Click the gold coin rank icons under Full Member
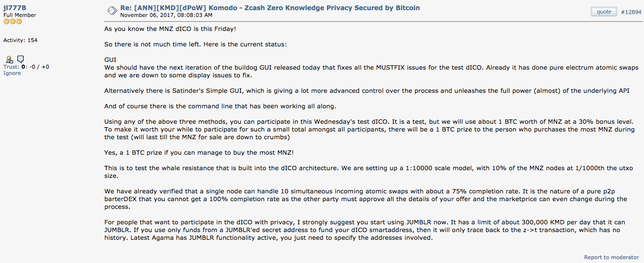Image resolution: width=644 pixels, height=263 pixels. tap(13, 22)
